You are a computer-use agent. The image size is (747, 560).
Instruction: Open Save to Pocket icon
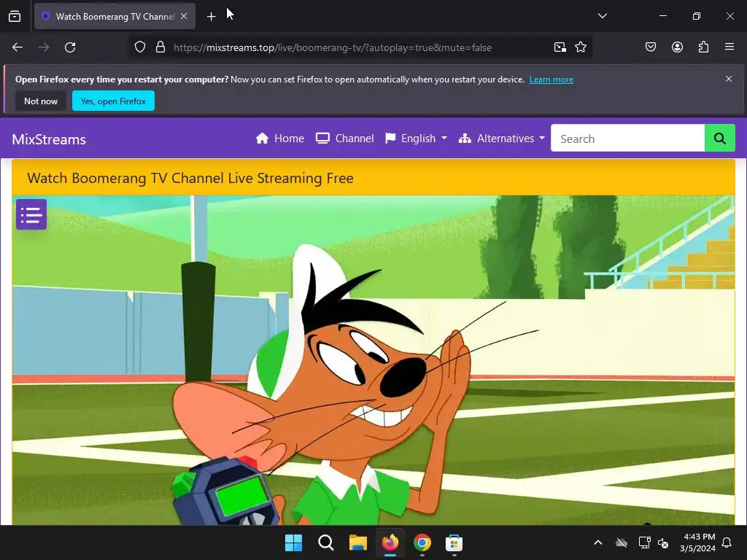pyautogui.click(x=651, y=47)
